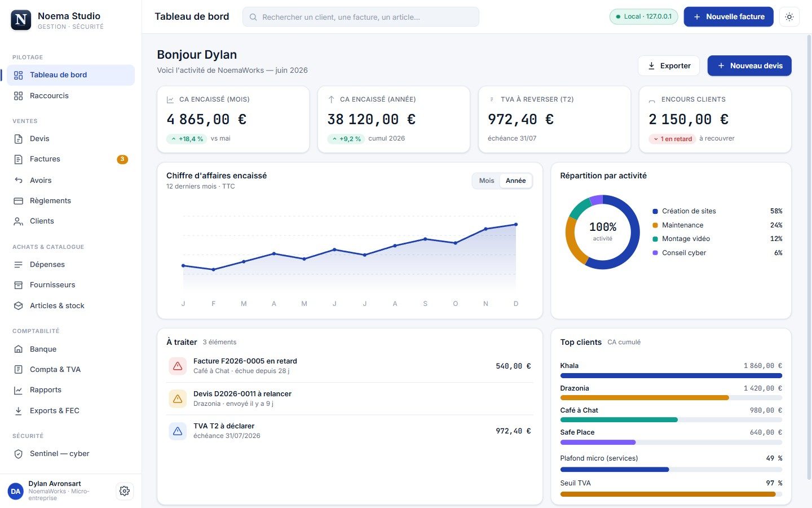Click red warning icon for Facture F2026-0005

(x=178, y=366)
